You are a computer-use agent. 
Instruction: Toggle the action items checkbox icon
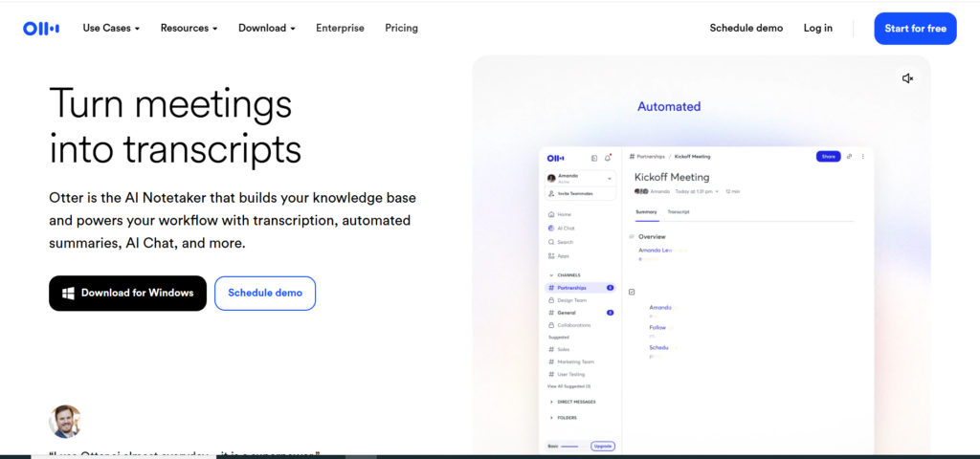[x=631, y=292]
